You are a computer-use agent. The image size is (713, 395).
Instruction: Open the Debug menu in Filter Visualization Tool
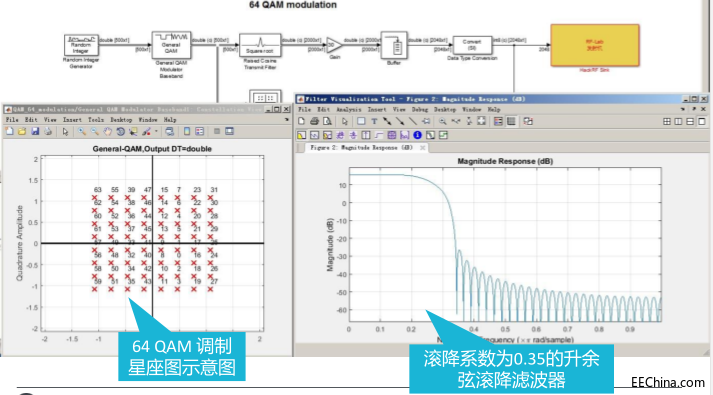click(420, 110)
